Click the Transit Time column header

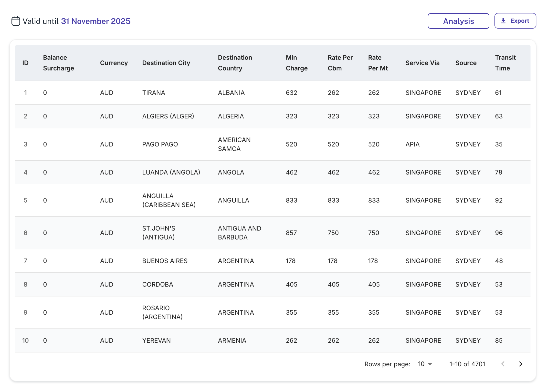point(505,63)
